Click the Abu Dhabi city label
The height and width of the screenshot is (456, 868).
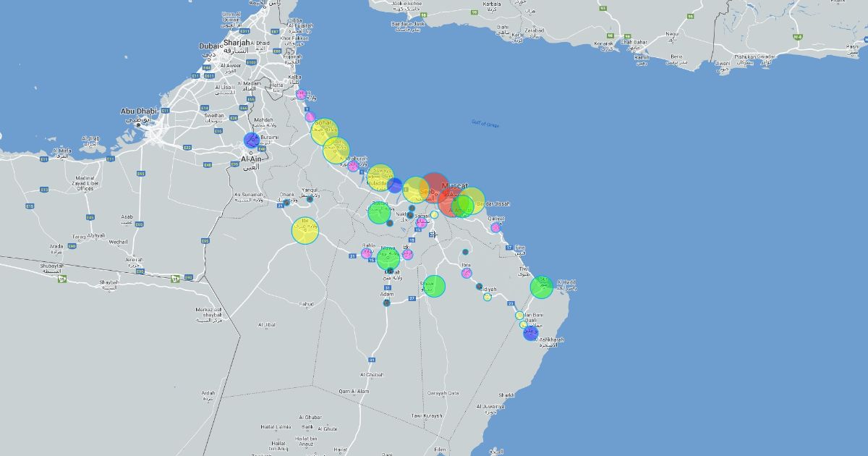[x=138, y=111]
